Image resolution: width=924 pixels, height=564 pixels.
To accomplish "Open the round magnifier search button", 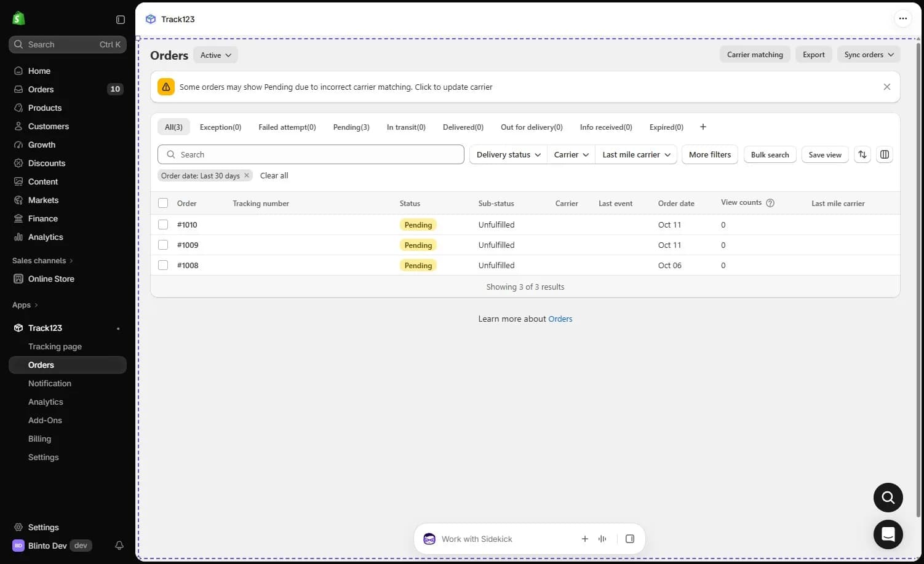I will point(888,498).
